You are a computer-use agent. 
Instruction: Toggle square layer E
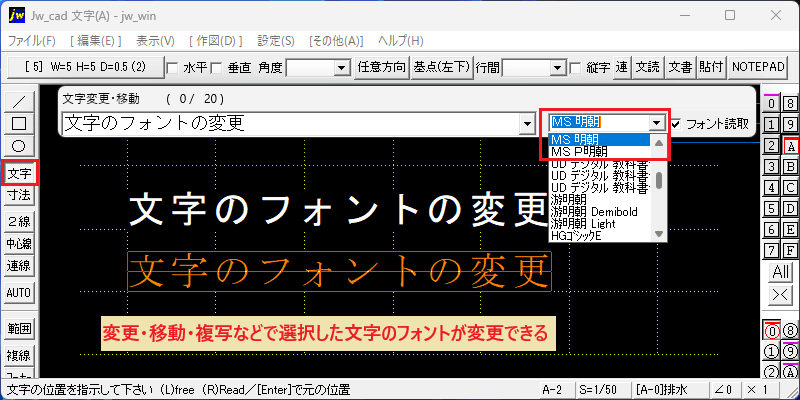point(790,230)
